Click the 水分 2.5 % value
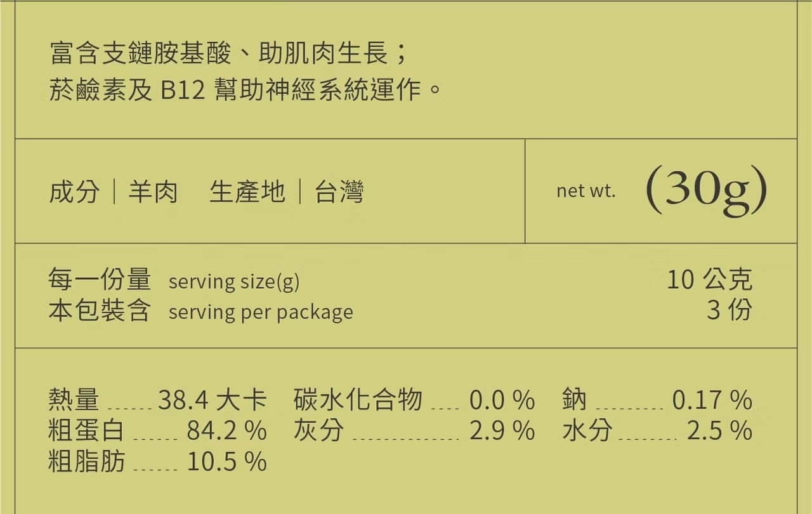This screenshot has height=514, width=812. tap(719, 431)
